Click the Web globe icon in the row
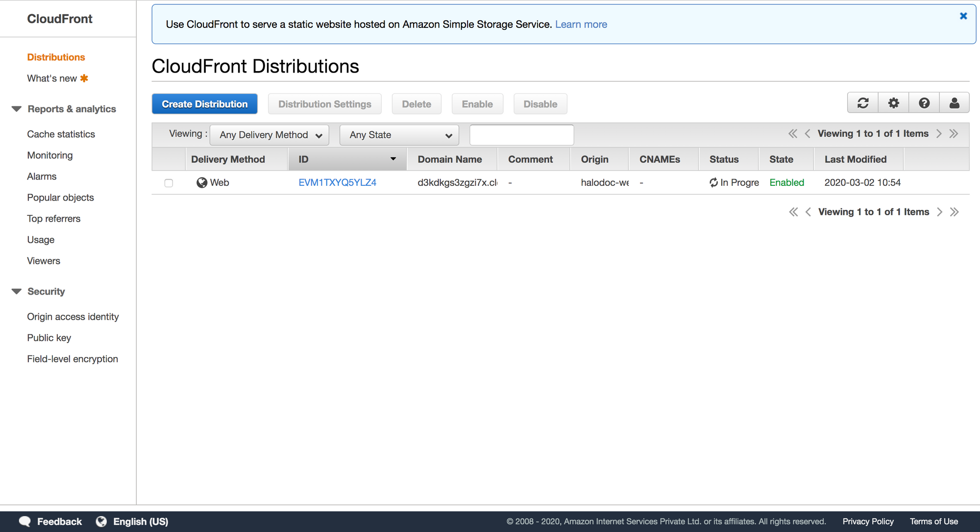The width and height of the screenshot is (980, 532). pyautogui.click(x=201, y=183)
